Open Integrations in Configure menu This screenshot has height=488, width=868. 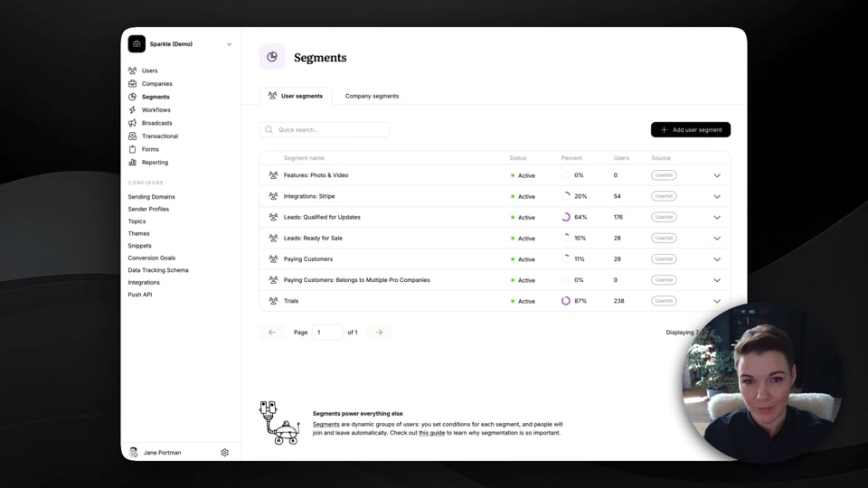[144, 282]
